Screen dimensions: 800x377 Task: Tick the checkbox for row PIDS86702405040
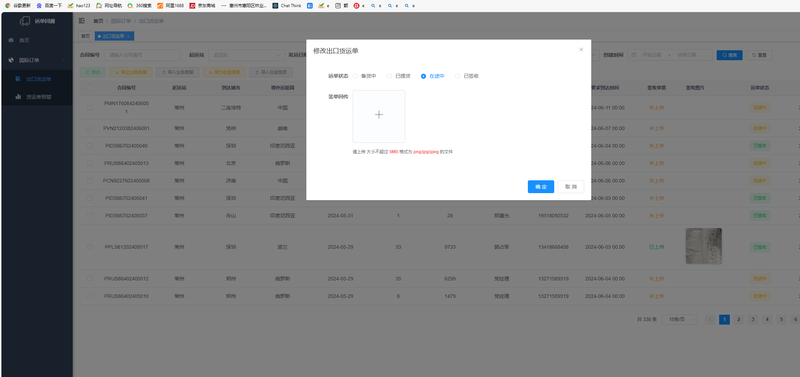tap(90, 145)
